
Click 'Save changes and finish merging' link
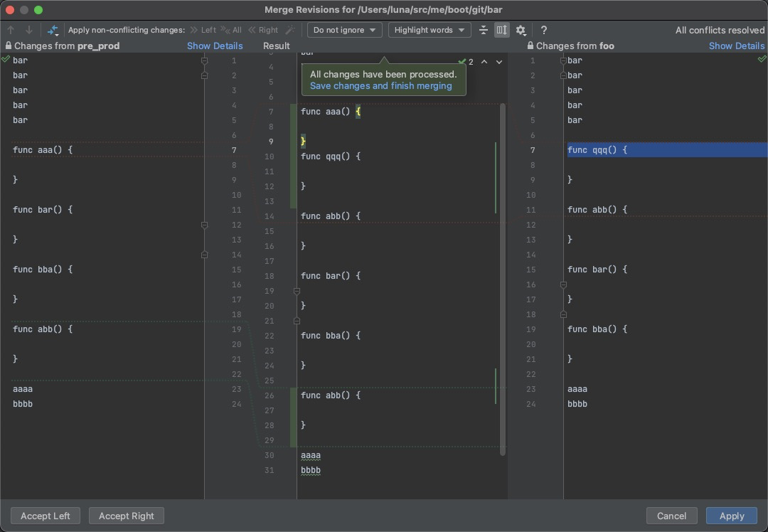coord(380,86)
